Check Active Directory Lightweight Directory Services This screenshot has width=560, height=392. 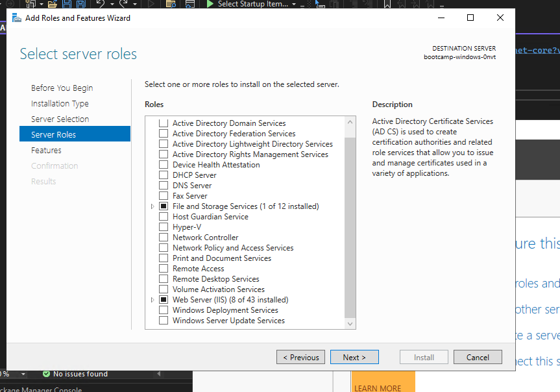pos(164,144)
